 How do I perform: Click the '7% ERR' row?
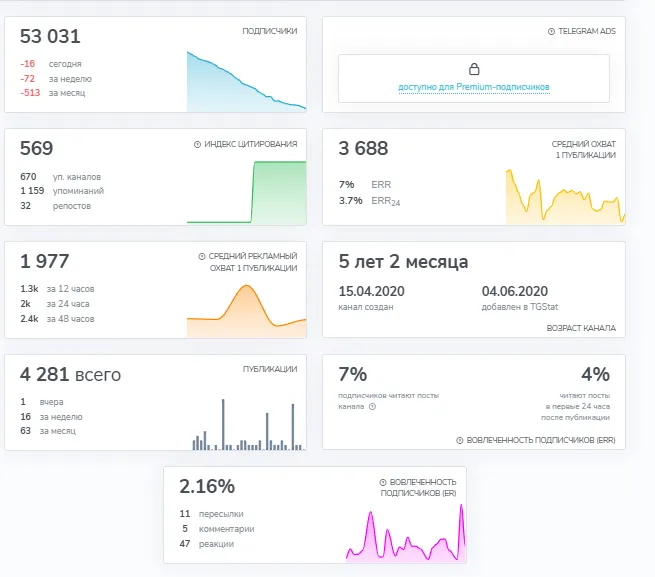pos(365,184)
